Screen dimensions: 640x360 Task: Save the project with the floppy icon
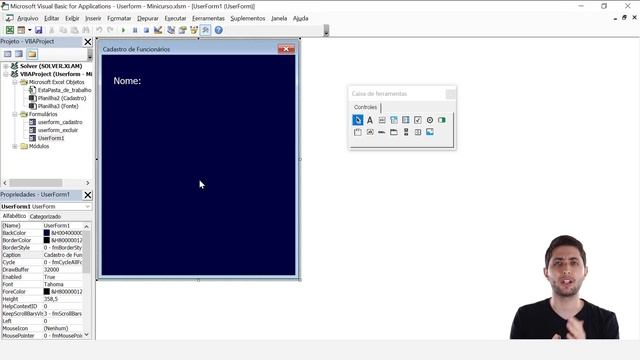pyautogui.click(x=38, y=30)
